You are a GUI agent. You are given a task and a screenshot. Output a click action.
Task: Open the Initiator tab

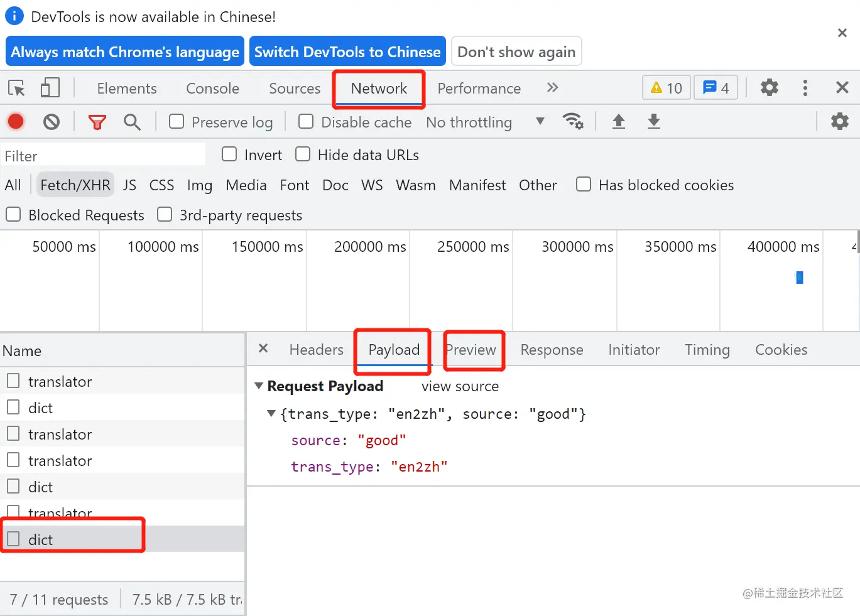click(634, 350)
